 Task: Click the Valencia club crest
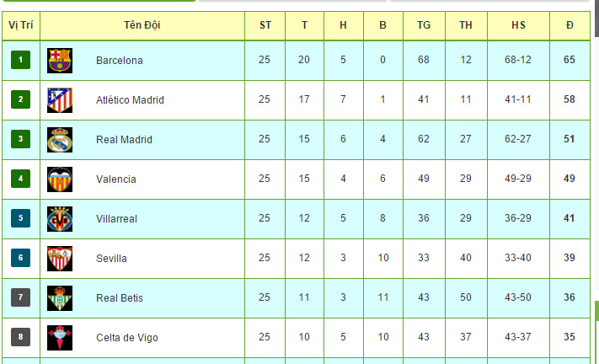60,179
